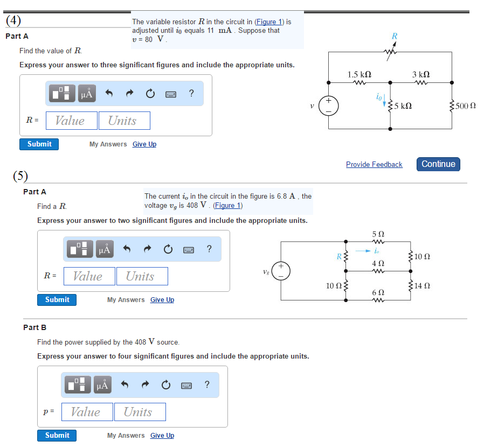Open the Provide Feedback link
This screenshot has height=448, width=484.
(374, 164)
